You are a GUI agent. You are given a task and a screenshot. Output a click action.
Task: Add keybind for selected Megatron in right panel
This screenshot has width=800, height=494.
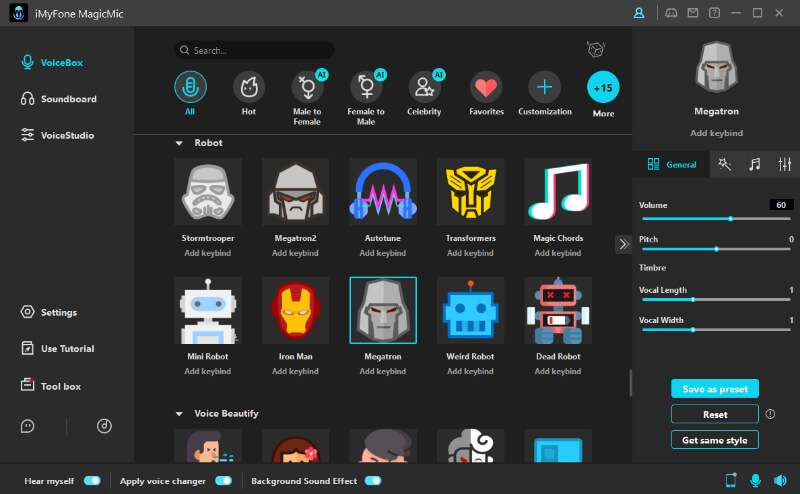tap(716, 133)
